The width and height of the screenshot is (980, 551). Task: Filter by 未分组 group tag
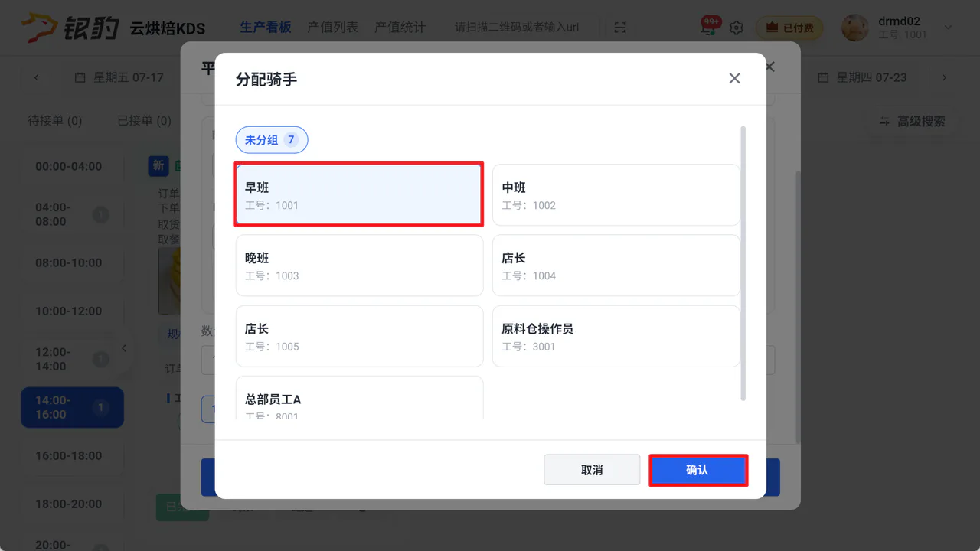point(271,140)
